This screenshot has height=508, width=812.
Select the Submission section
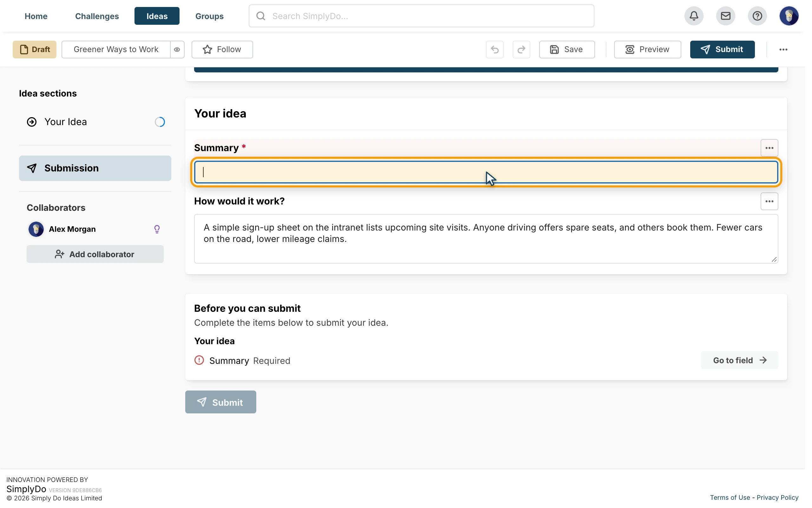[x=95, y=168]
